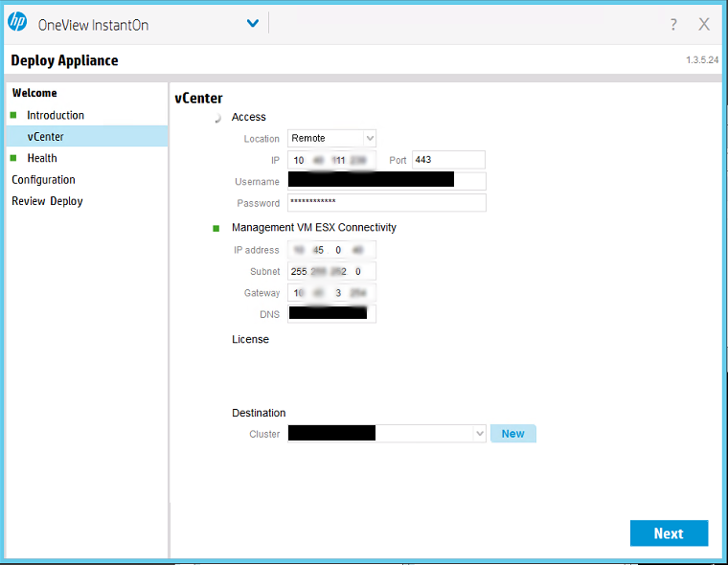Select the vCenter step in sidebar
The height and width of the screenshot is (565, 728).
pyautogui.click(x=87, y=137)
